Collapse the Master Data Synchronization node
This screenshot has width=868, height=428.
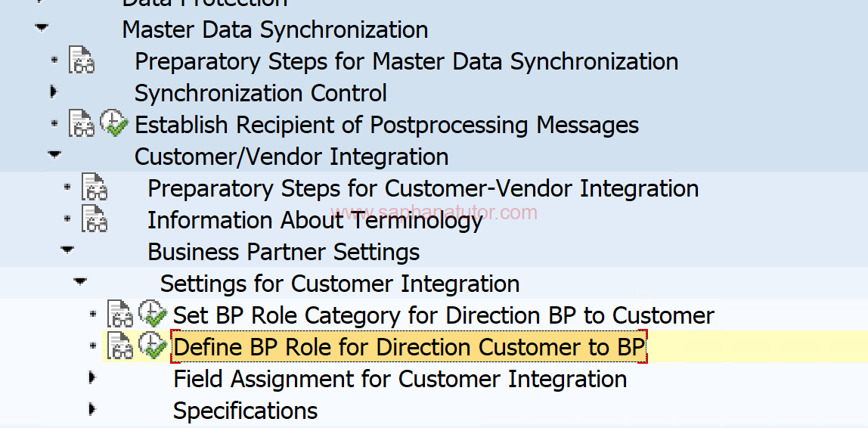(x=42, y=27)
